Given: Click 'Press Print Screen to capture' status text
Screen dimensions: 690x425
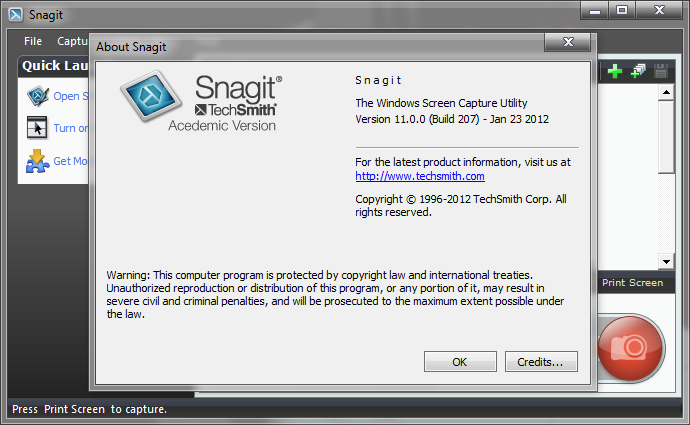Looking at the screenshot, I should [x=89, y=409].
